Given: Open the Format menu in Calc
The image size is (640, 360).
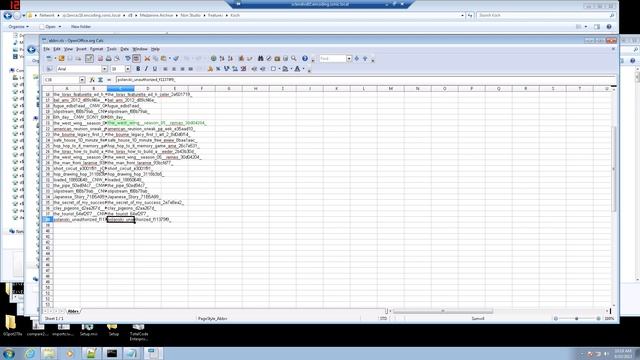Looking at the screenshot, I should (x=96, y=49).
